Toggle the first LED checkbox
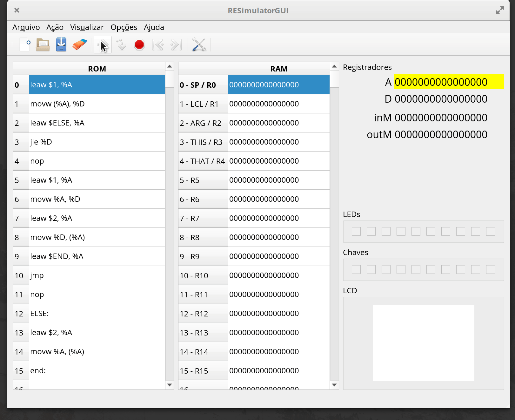Viewport: 515px width, 420px height. 356,231
